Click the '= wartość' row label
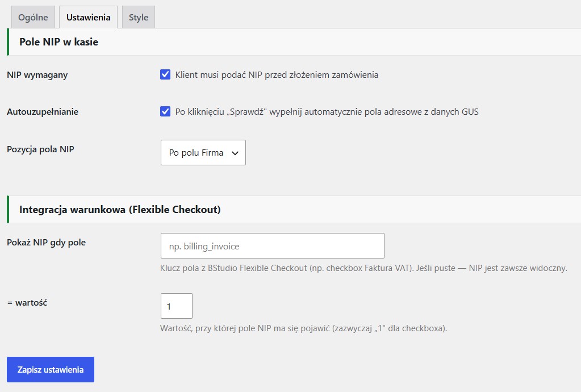 (x=27, y=303)
